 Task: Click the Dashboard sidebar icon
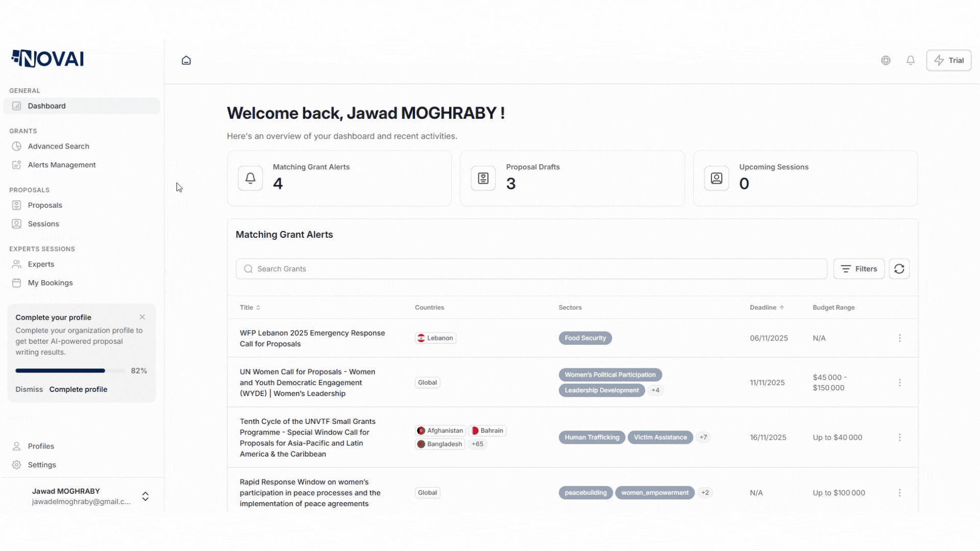click(x=17, y=106)
